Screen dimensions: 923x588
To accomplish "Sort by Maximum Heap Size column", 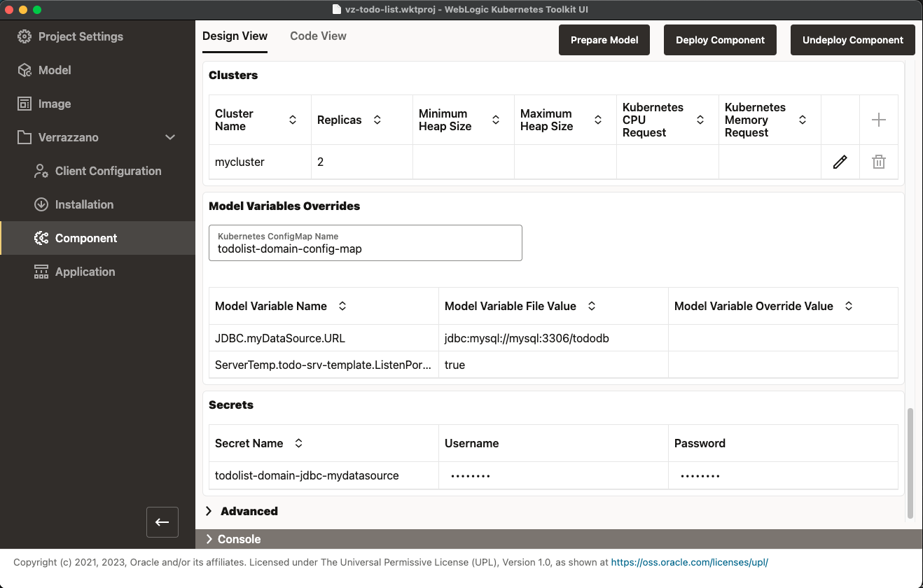I will pos(598,120).
